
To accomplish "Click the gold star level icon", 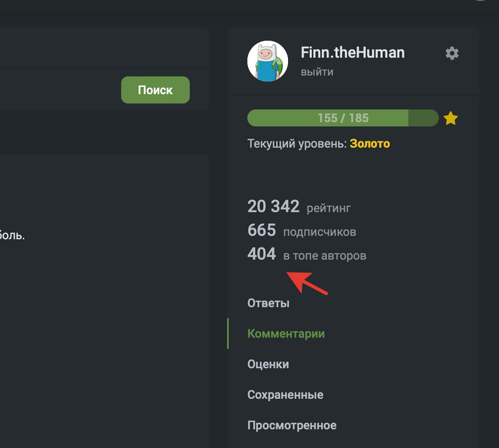I will click(x=451, y=118).
